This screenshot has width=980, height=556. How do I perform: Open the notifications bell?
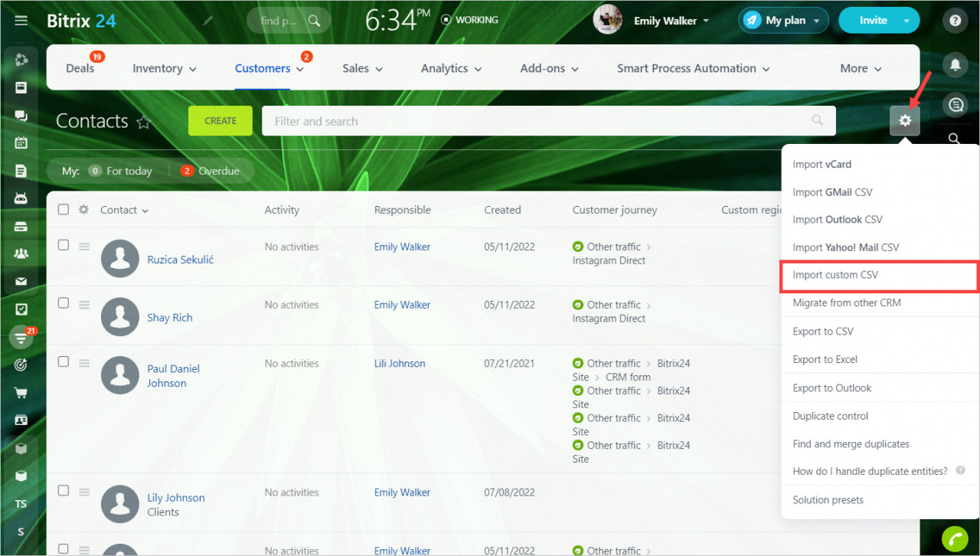pyautogui.click(x=955, y=64)
